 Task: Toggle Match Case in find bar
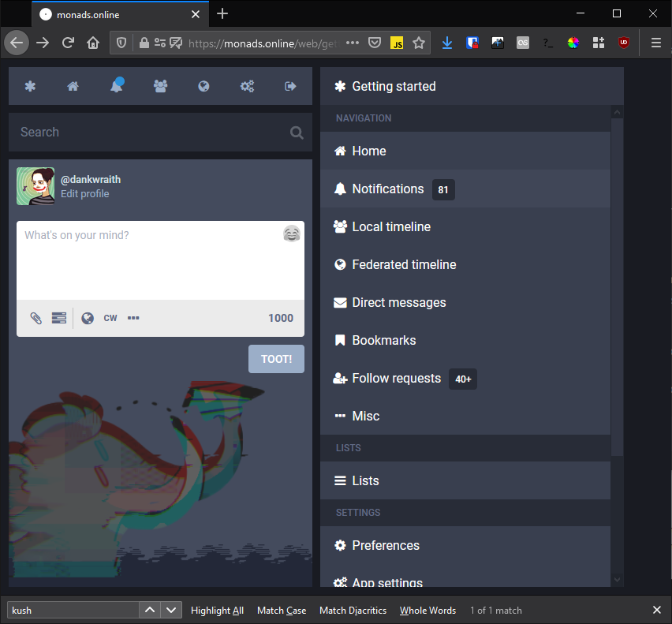(x=282, y=610)
